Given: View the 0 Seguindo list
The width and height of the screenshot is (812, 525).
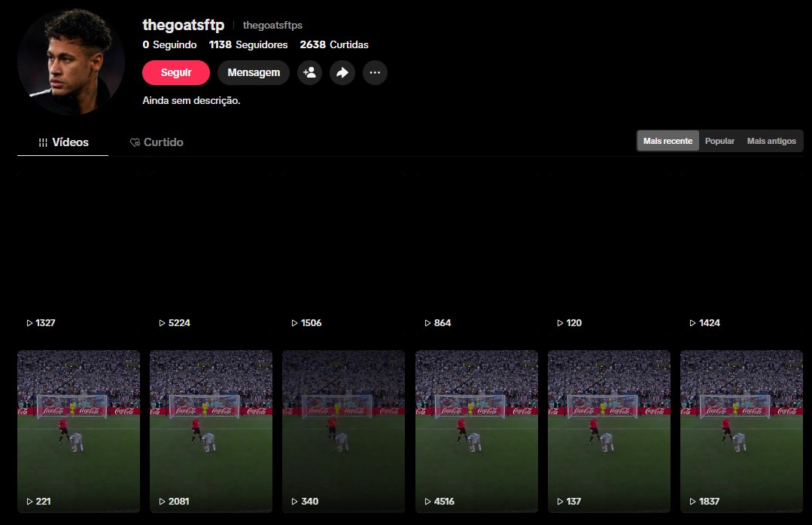Looking at the screenshot, I should pos(169,45).
